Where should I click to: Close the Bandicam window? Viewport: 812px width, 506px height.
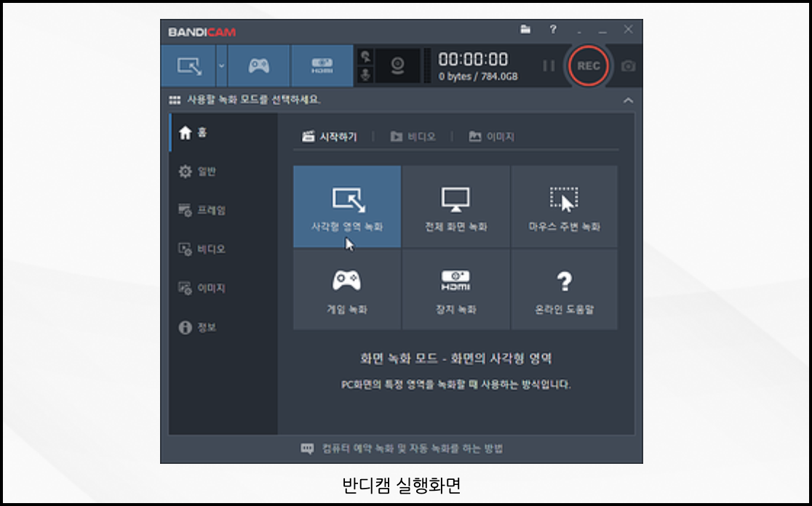coord(628,30)
